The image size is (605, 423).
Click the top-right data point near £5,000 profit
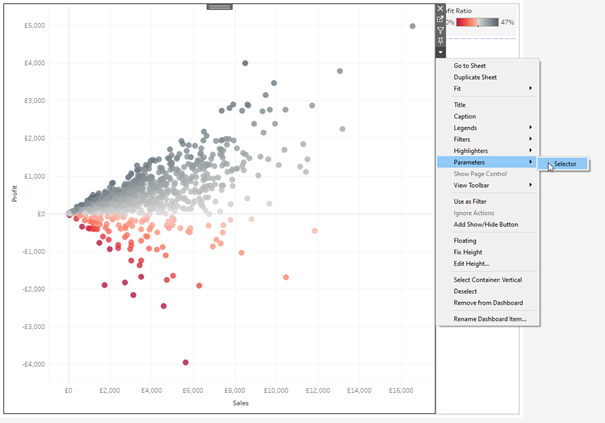click(x=412, y=27)
